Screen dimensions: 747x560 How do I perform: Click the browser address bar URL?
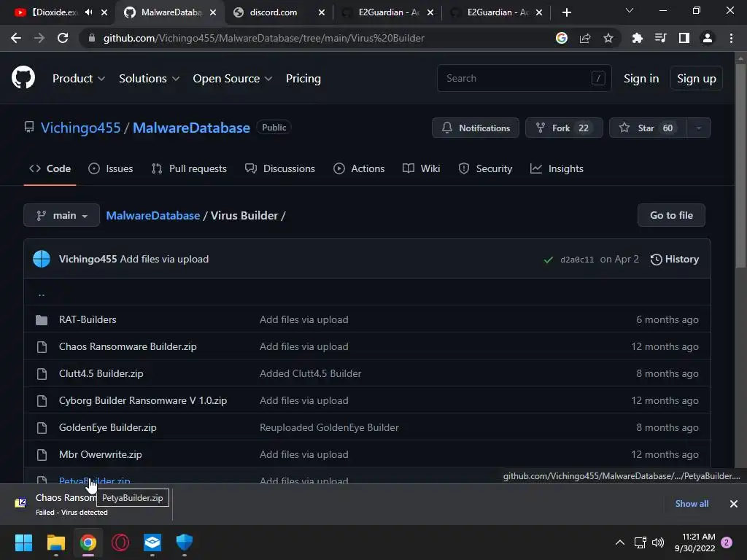pos(263,38)
